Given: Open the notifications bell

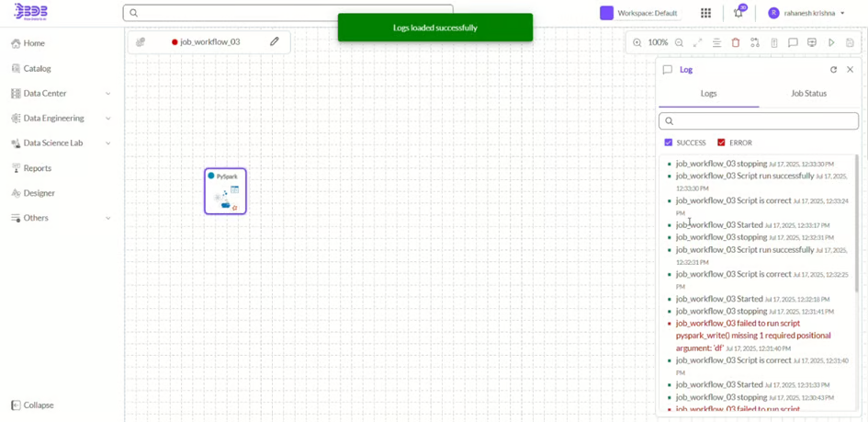Looking at the screenshot, I should [738, 13].
